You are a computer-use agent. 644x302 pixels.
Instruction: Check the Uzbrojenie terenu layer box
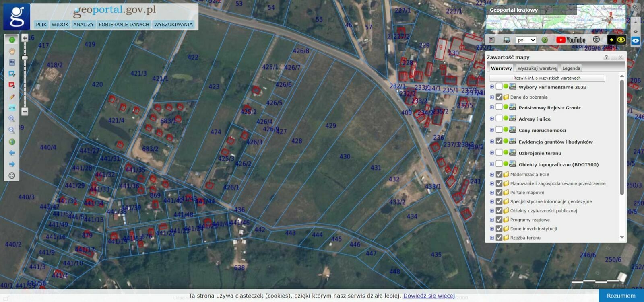pyautogui.click(x=499, y=152)
